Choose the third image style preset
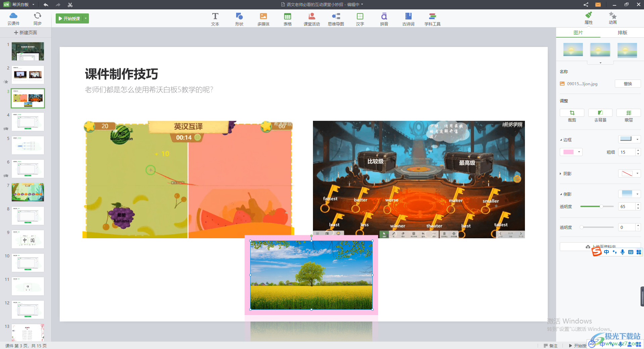Screen dimensions: 644x349 pos(627,50)
